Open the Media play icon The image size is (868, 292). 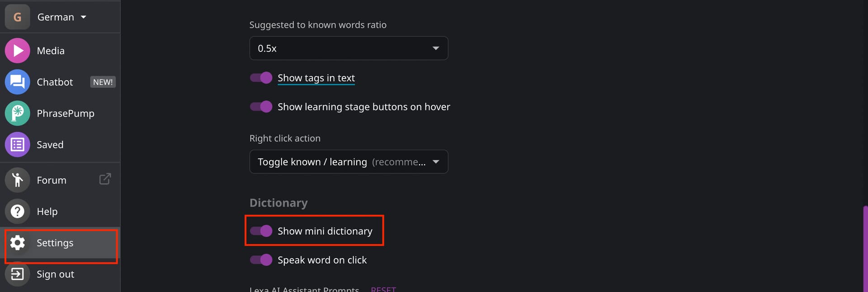point(17,51)
